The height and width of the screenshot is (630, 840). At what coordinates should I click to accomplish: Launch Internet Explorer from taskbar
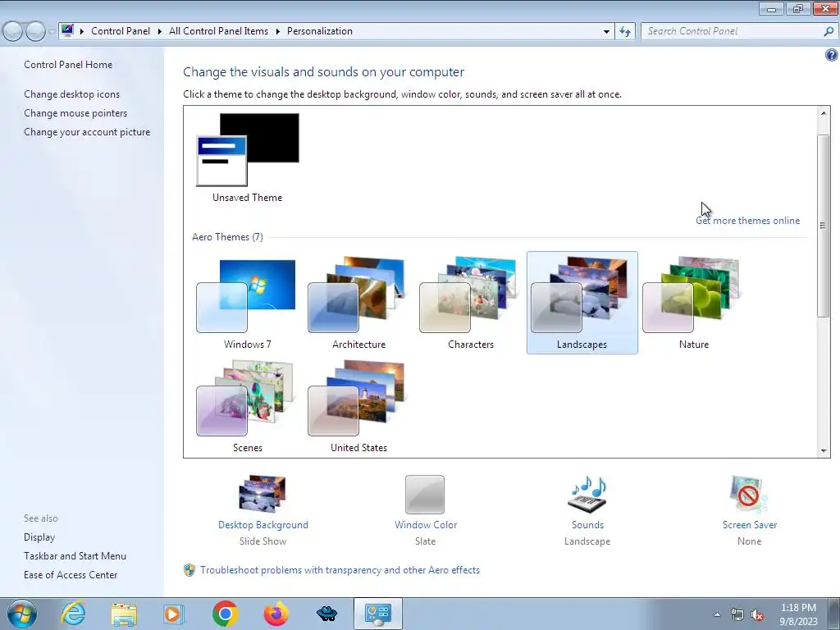[x=73, y=614]
